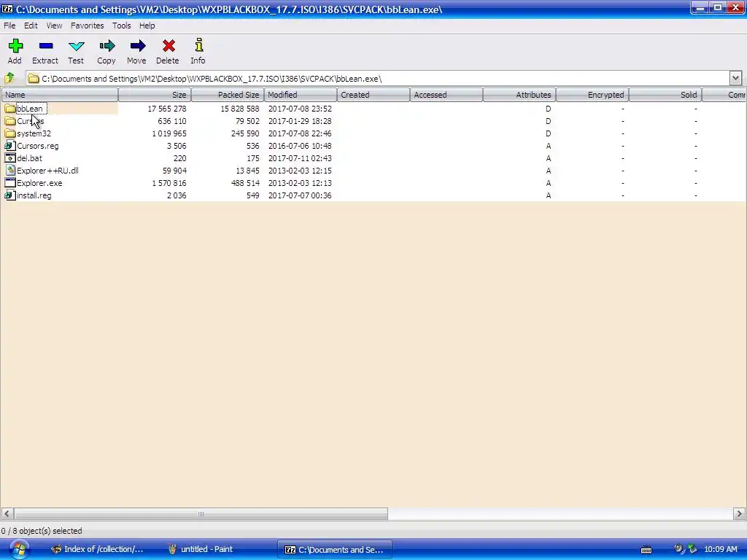Screen dimensions: 747x560
Task: Select the system32 folder name
Action: click(34, 133)
